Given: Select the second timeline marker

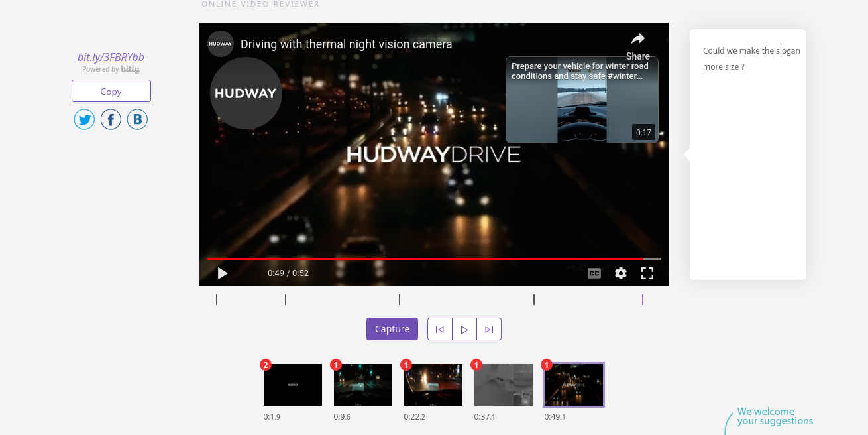Looking at the screenshot, I should (x=286, y=300).
